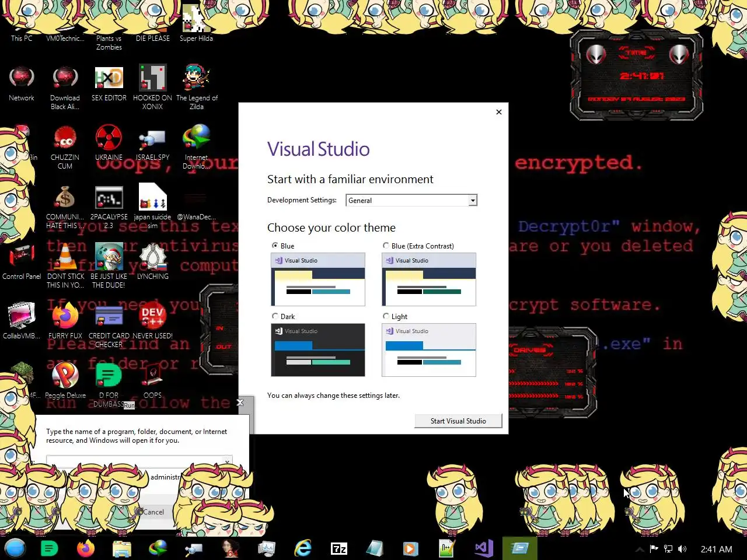Screen dimensions: 747x560
Task: Show hidden system tray icons
Action: pyautogui.click(x=640, y=549)
